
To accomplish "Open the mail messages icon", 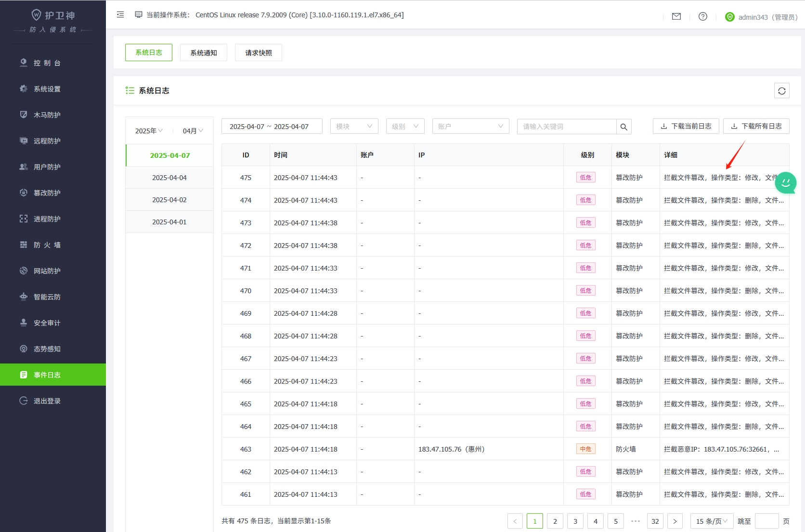I will pyautogui.click(x=676, y=16).
